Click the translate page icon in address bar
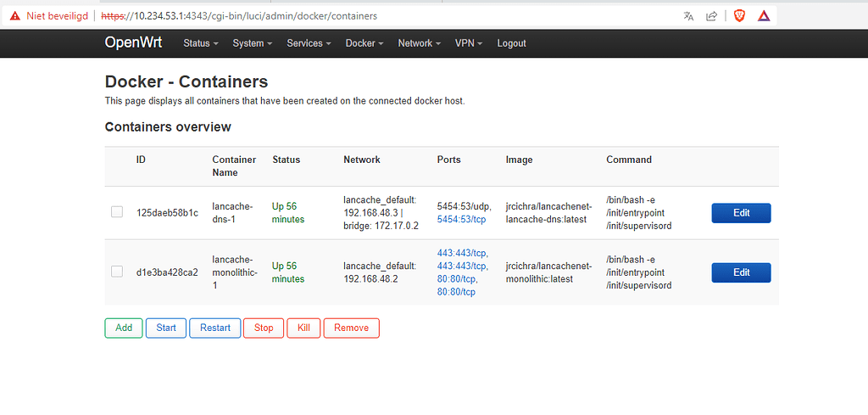868x415 pixels. coord(688,15)
